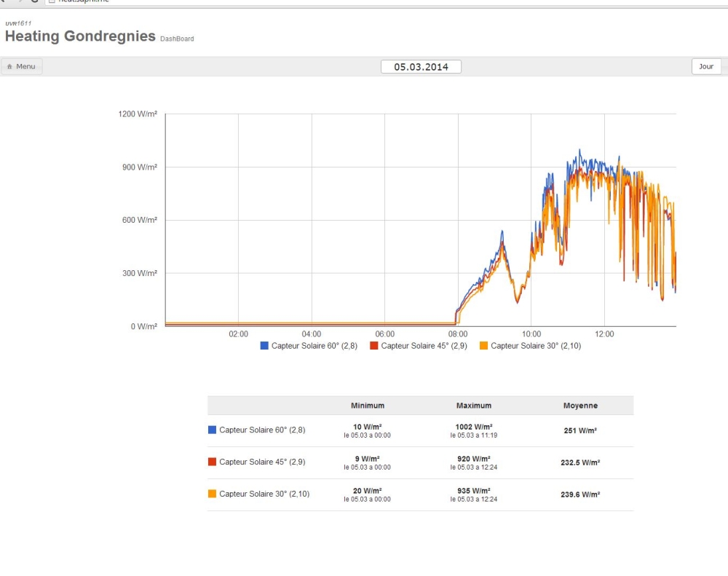
Task: Click the Heating Gondregnies page title
Action: [80, 36]
